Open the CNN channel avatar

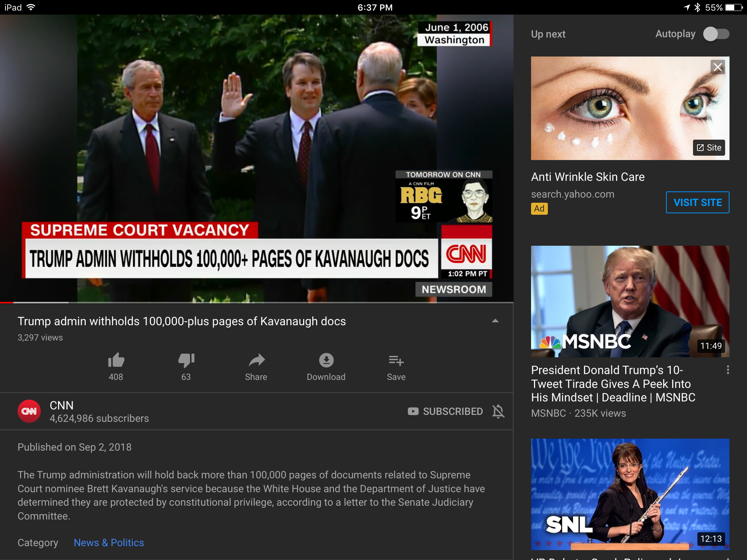point(29,411)
